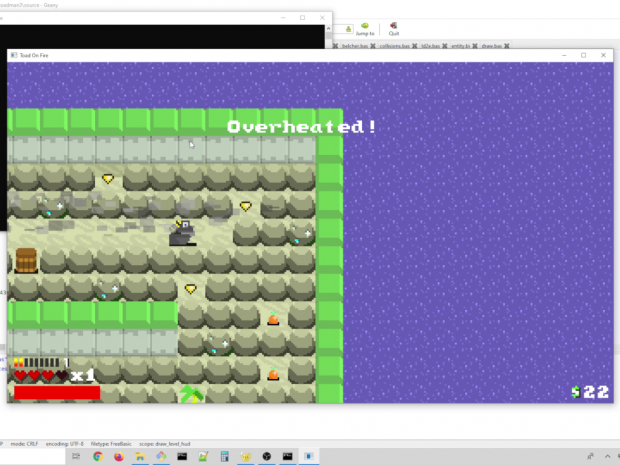Close the collisions.bas tab
620x465 pixels.
(414, 46)
